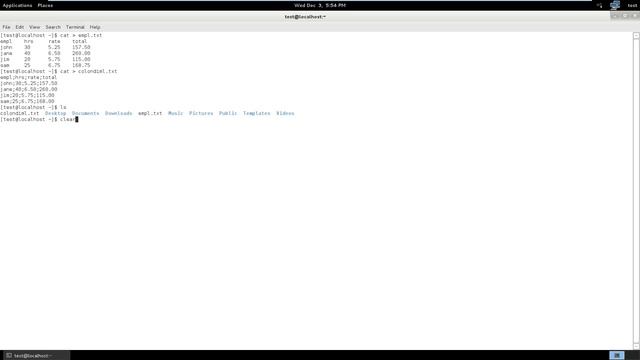Viewport: 640px width, 360px height.
Task: Open the File menu
Action: (x=6, y=27)
